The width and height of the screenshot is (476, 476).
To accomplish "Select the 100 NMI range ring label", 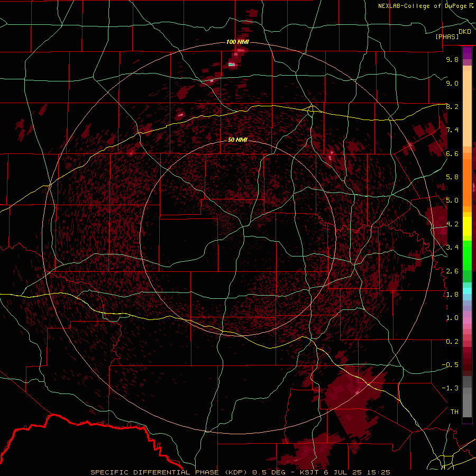I will click(237, 42).
